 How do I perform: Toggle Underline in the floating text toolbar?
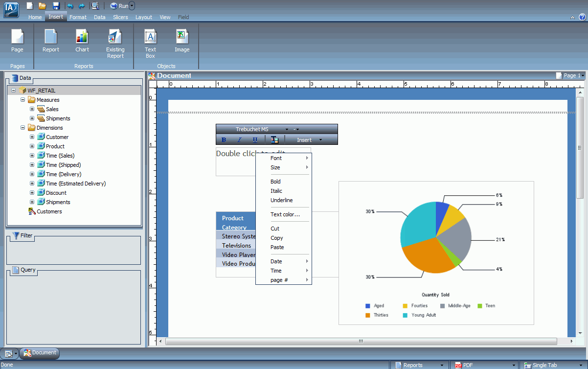click(x=255, y=139)
